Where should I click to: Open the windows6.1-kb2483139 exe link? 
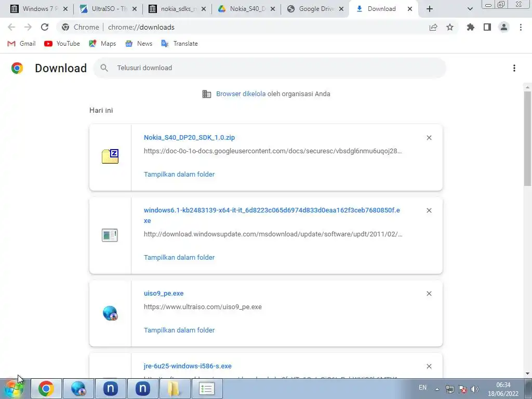(272, 215)
